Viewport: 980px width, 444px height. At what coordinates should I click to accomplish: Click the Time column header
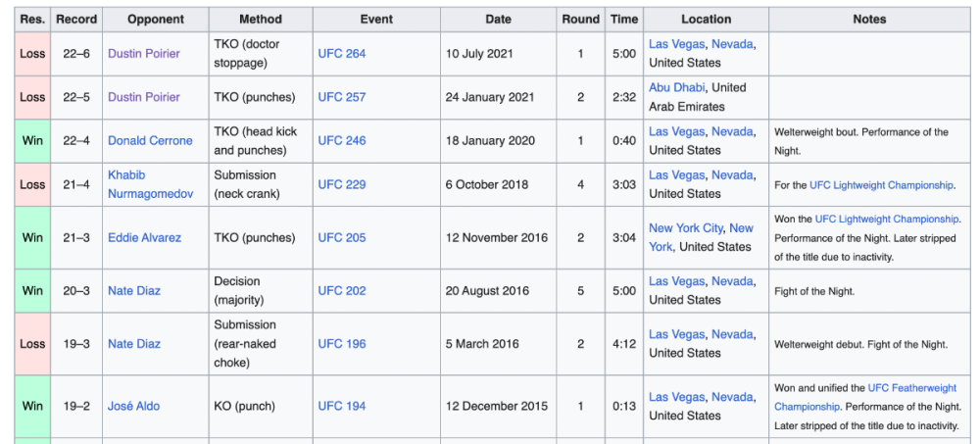tap(624, 20)
